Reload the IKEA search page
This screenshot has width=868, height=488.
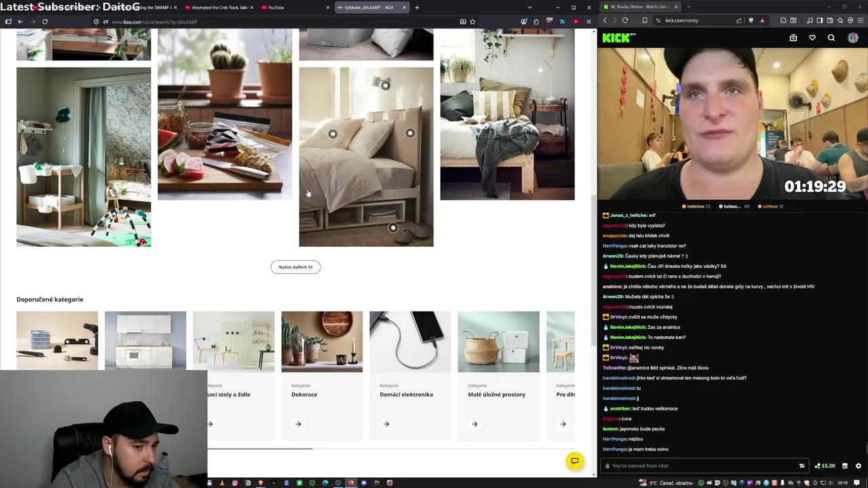(x=45, y=22)
